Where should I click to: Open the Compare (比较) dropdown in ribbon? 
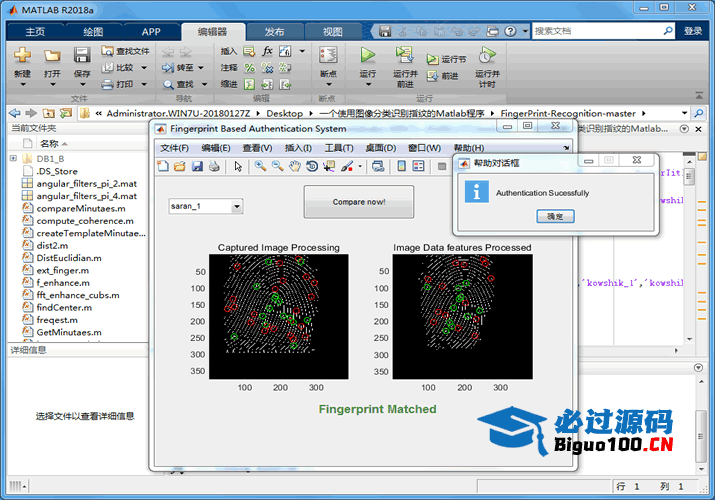[144, 68]
